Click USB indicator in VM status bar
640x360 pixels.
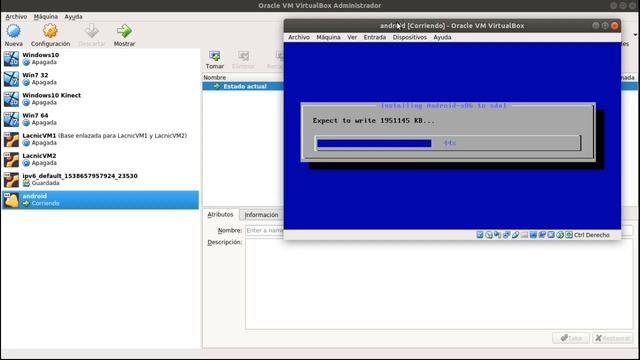coord(516,235)
